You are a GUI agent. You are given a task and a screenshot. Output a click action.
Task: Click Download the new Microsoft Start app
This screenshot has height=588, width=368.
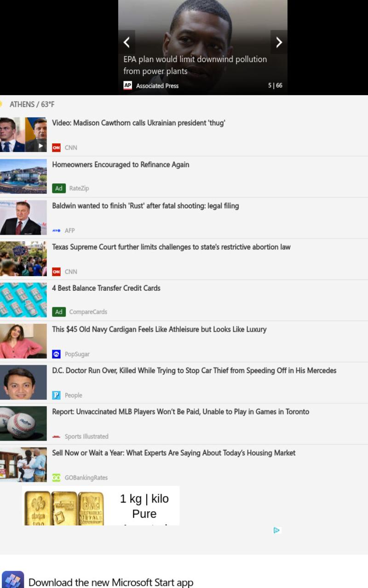coord(111,582)
